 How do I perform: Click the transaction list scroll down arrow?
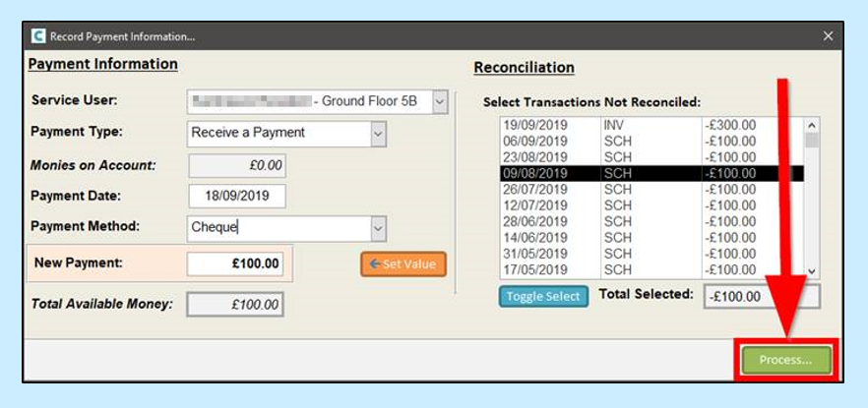coord(812,271)
